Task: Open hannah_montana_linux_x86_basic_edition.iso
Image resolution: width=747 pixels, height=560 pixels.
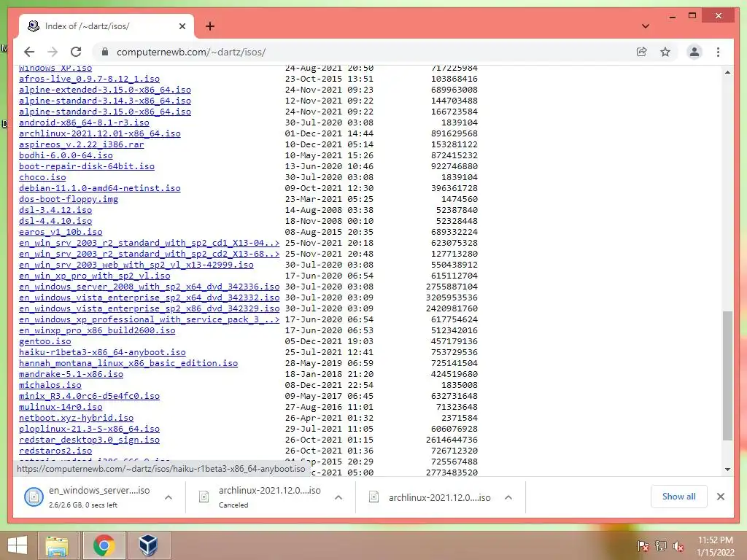Action: pos(128,364)
